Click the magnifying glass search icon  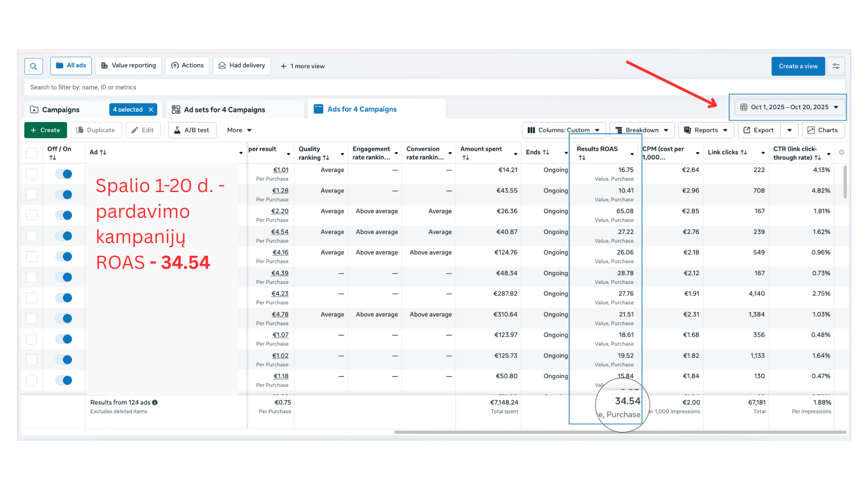coord(33,66)
